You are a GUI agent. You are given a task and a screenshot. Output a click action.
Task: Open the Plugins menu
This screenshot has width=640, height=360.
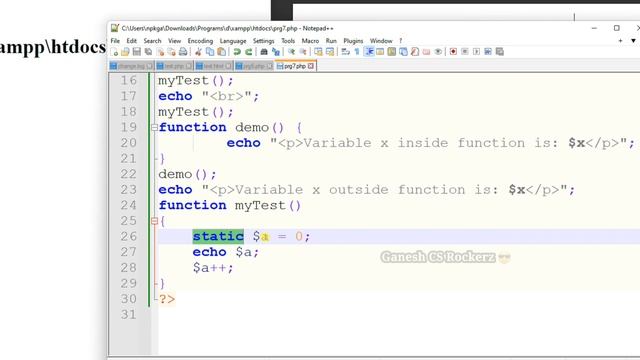353,41
